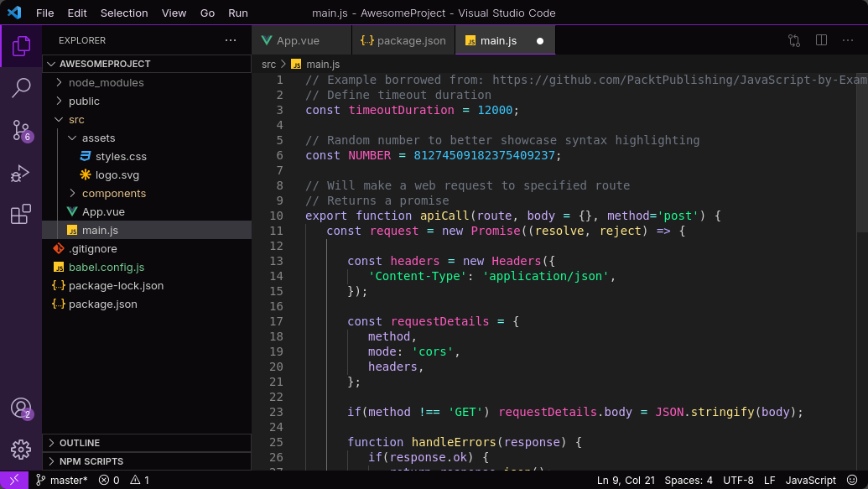
Task: Click the master* branch indicator
Action: (62, 480)
